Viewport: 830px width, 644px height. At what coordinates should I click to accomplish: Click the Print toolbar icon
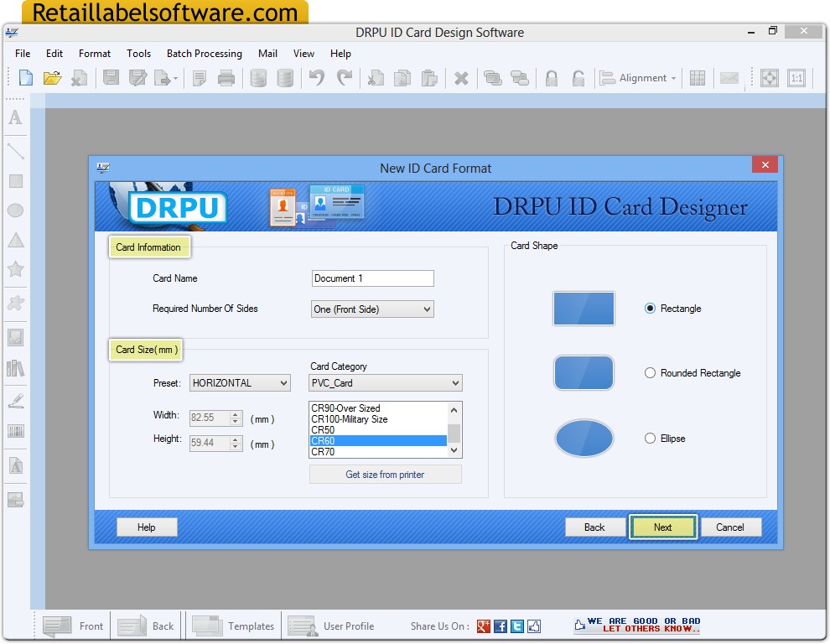pos(226,78)
